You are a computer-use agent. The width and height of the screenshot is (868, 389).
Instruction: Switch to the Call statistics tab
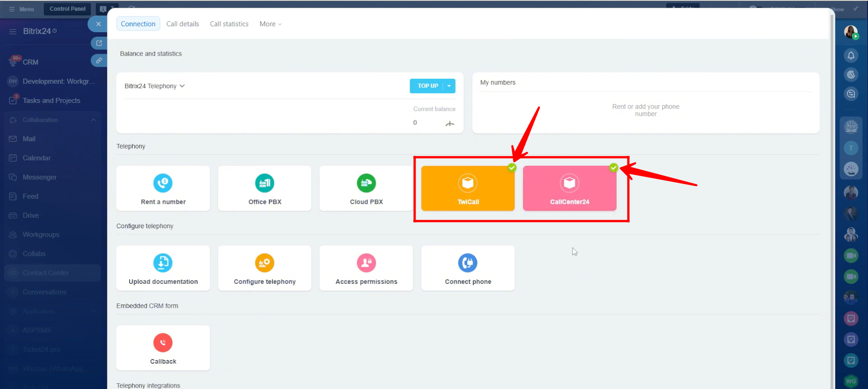pos(229,24)
